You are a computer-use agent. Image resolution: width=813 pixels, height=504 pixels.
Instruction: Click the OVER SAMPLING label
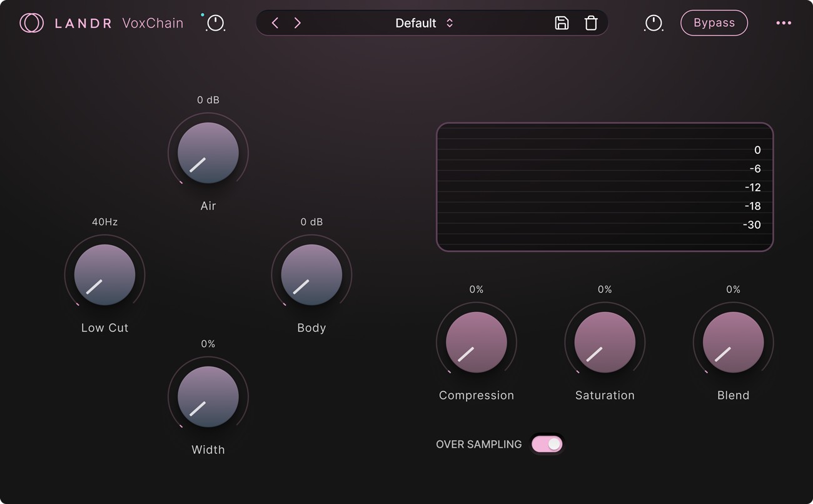click(x=479, y=445)
